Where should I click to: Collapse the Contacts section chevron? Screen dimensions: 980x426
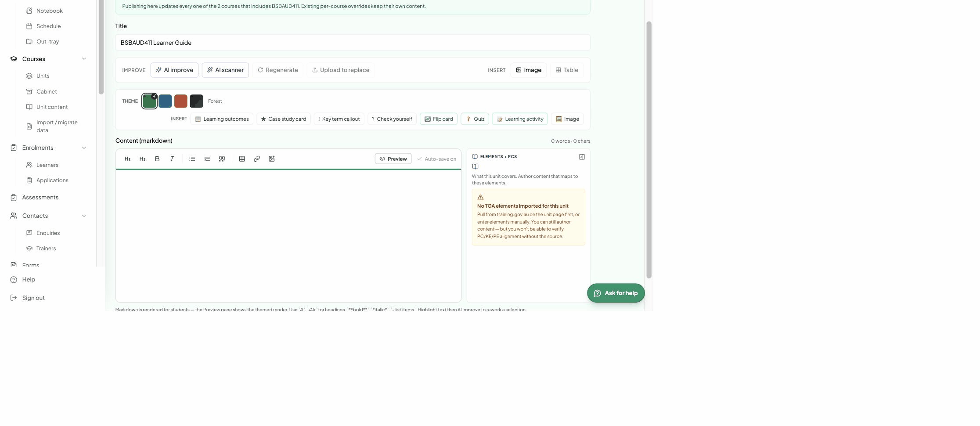click(x=84, y=216)
